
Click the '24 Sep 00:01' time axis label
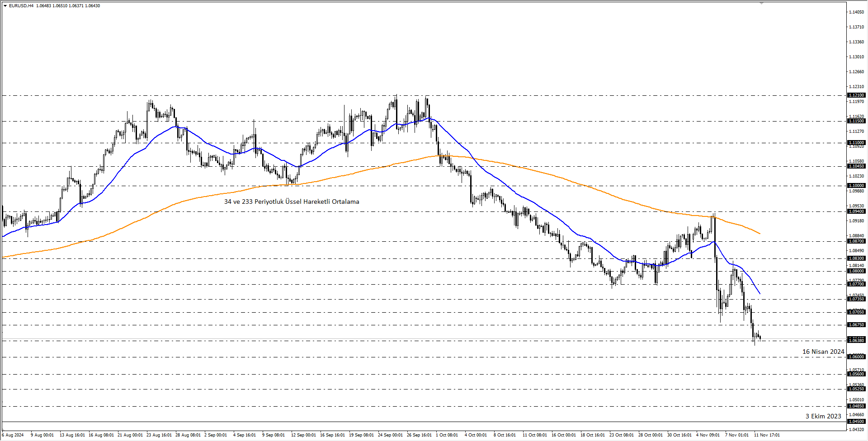coord(391,435)
